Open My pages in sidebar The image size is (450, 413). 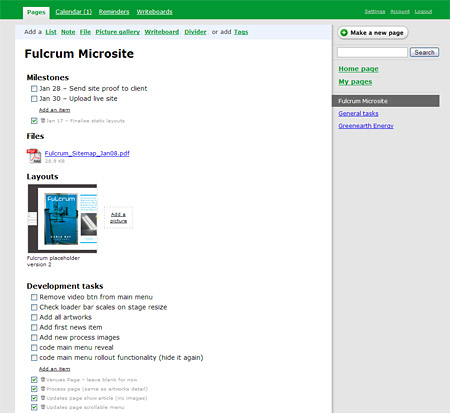[x=355, y=82]
